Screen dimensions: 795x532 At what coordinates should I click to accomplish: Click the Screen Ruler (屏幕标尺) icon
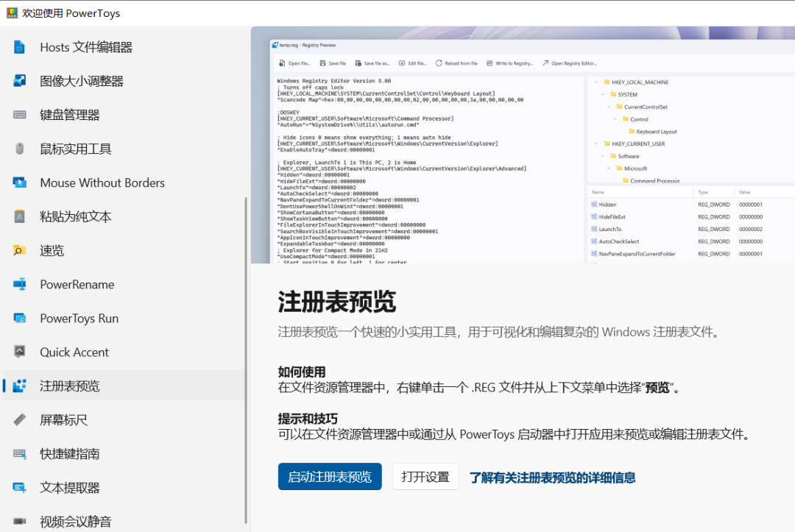click(19, 420)
